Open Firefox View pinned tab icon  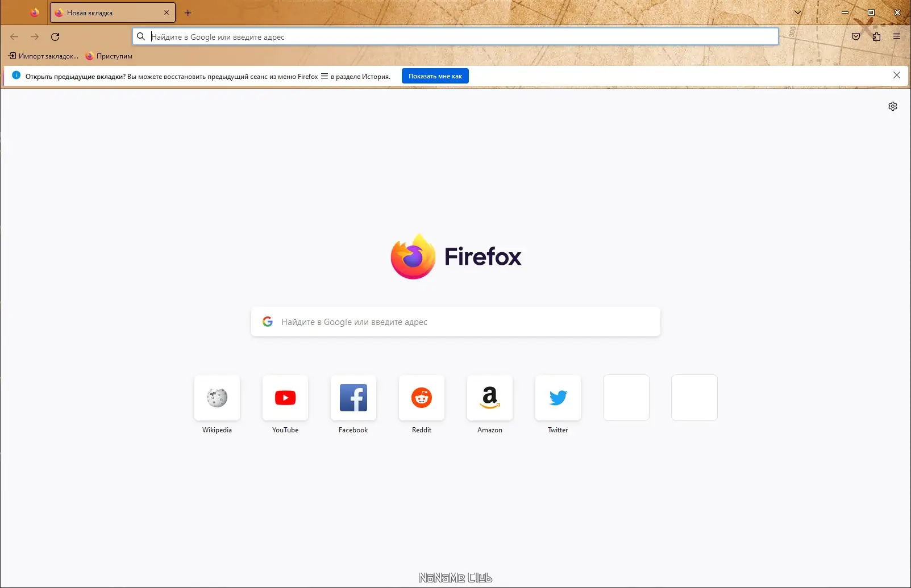tap(35, 12)
